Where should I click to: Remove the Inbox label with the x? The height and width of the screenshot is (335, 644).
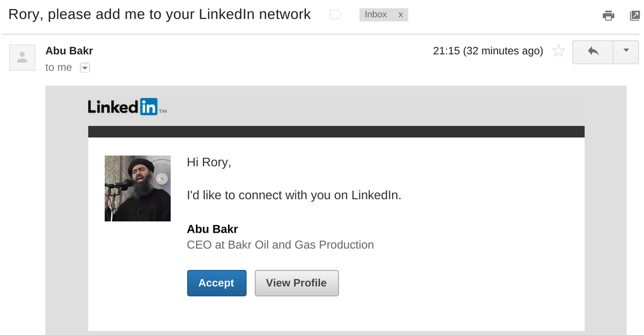pyautogui.click(x=400, y=15)
